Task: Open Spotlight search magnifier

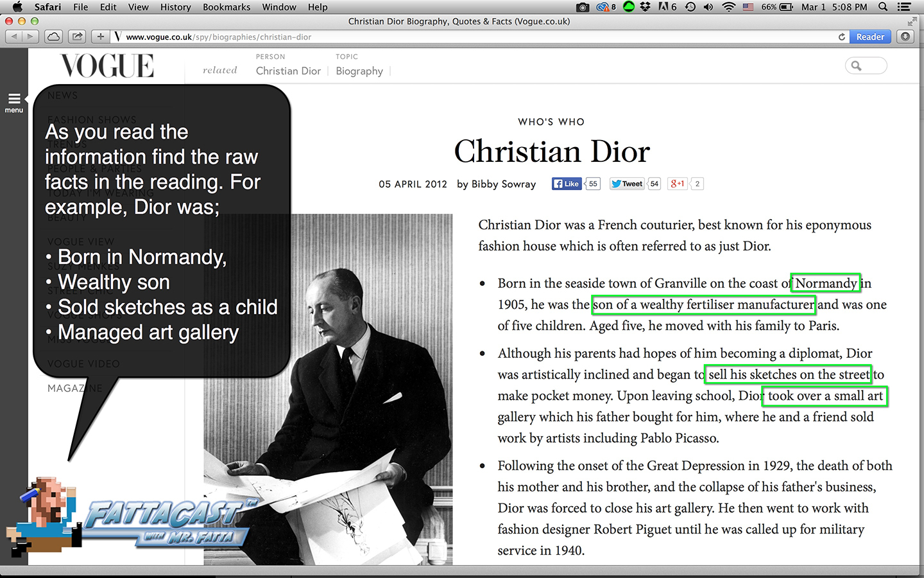Action: [883, 7]
